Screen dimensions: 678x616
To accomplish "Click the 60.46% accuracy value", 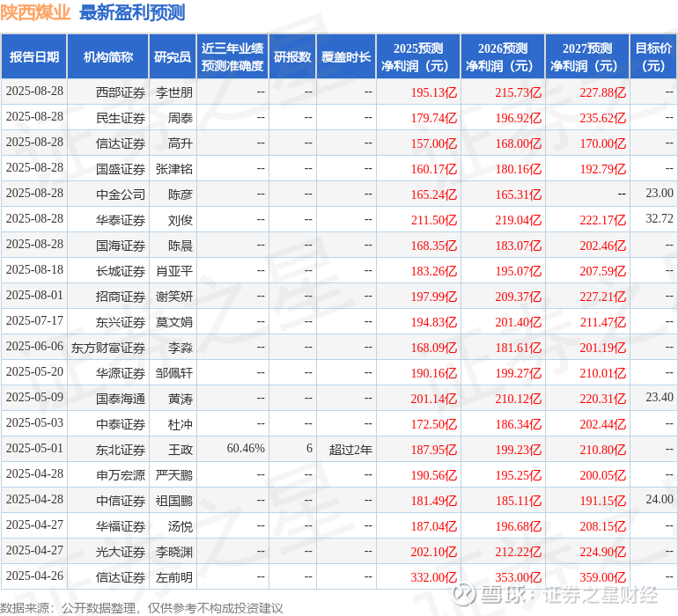I will coord(246,448).
